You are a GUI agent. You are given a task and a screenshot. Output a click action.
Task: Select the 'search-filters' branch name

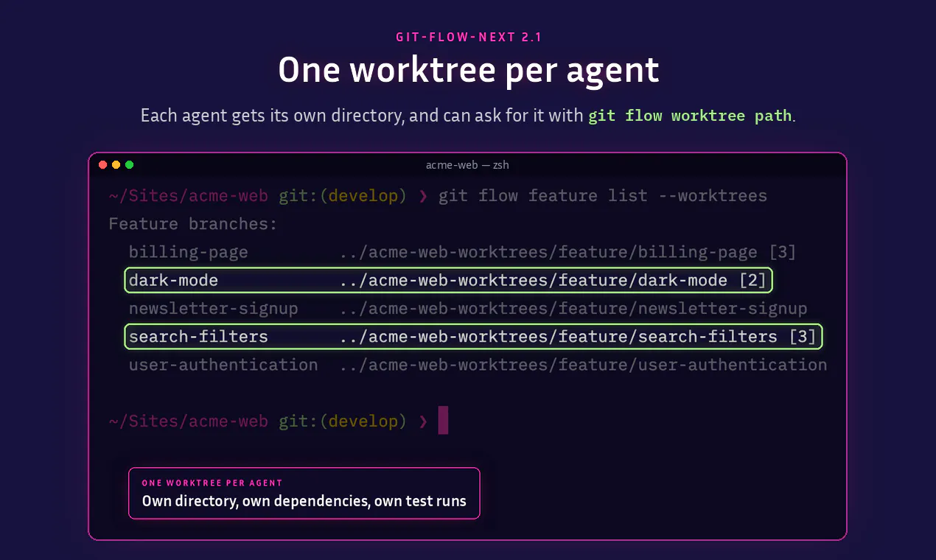[198, 337]
